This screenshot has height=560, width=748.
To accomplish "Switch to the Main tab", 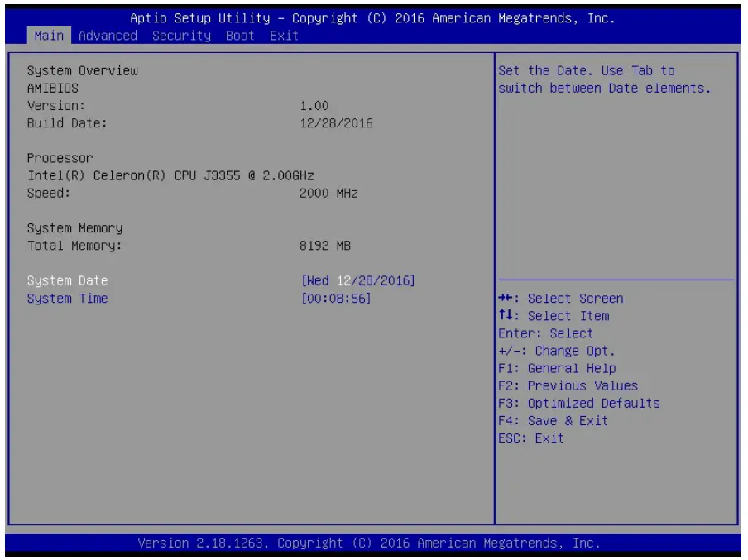I will click(x=49, y=36).
